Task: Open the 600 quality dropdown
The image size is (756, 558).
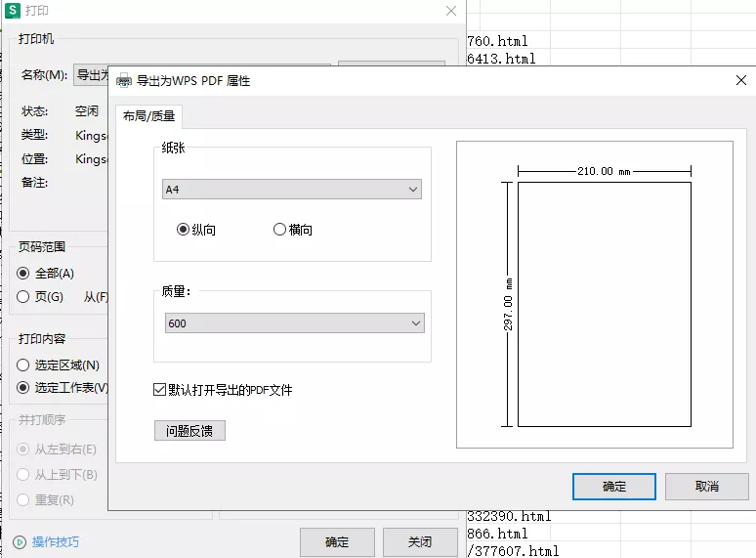Action: [295, 323]
